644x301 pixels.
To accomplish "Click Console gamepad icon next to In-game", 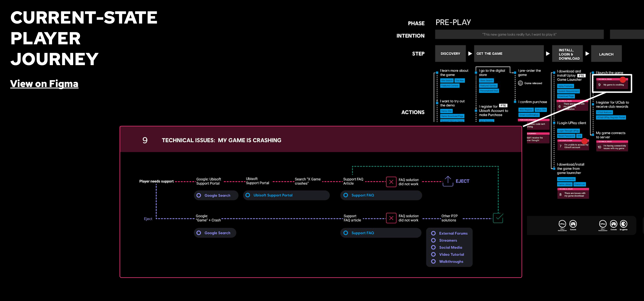I will pos(614,224).
